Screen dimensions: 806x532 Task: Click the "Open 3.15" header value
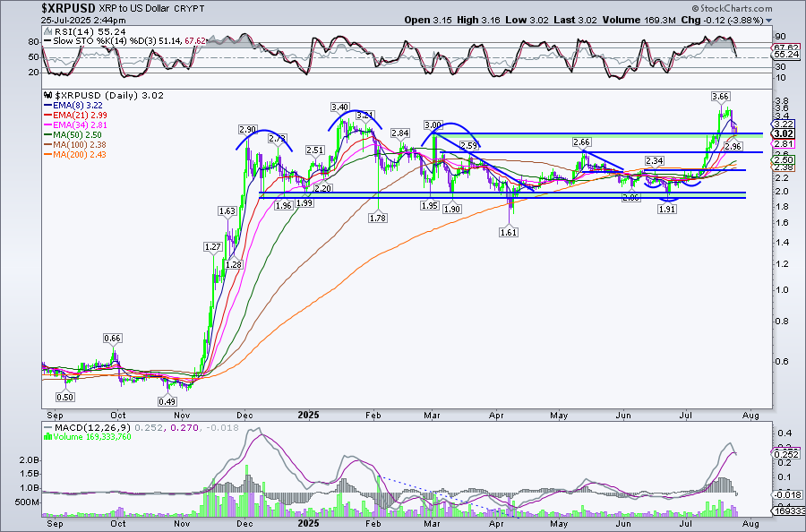coord(428,20)
